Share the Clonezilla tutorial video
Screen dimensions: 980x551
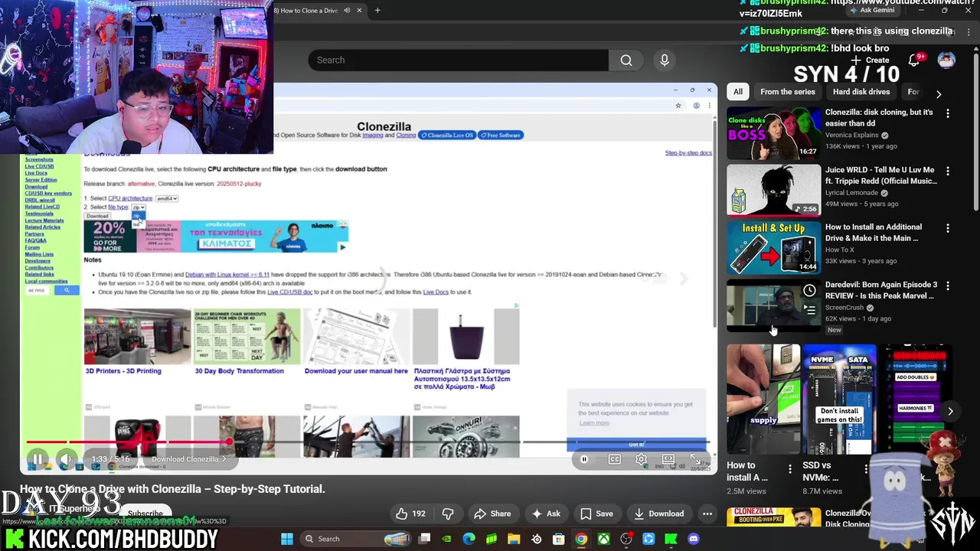pos(492,514)
